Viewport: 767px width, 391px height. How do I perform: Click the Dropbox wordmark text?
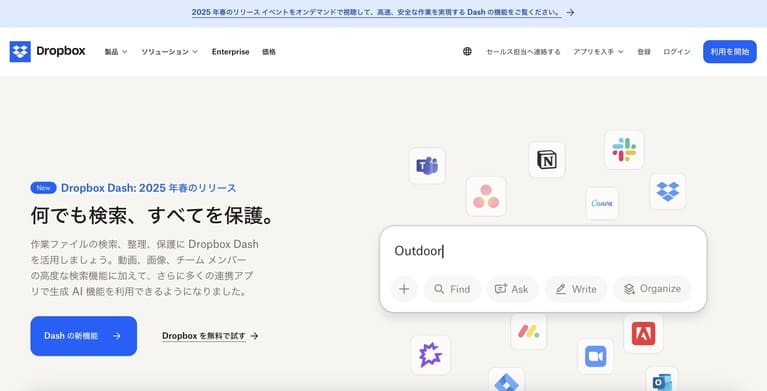(x=61, y=51)
